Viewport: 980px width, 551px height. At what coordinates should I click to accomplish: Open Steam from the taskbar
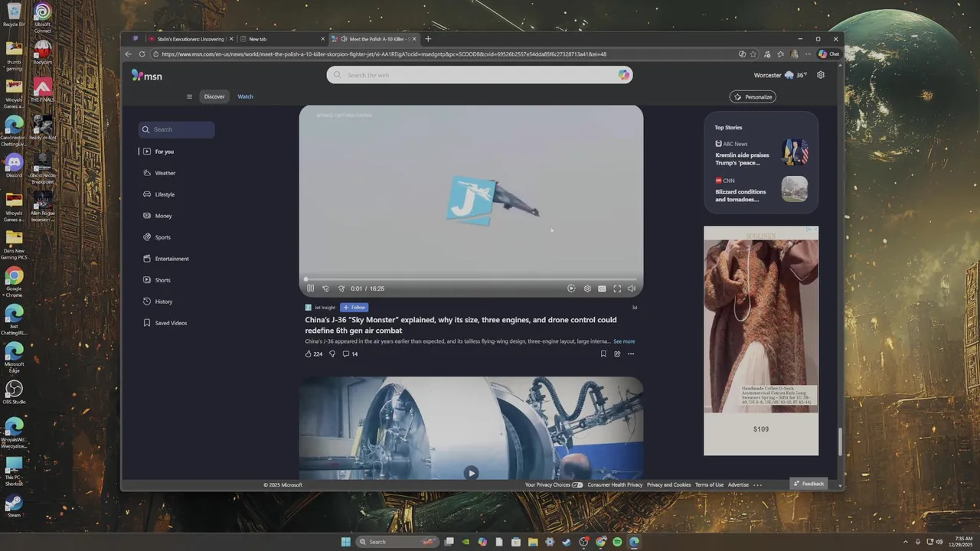567,542
